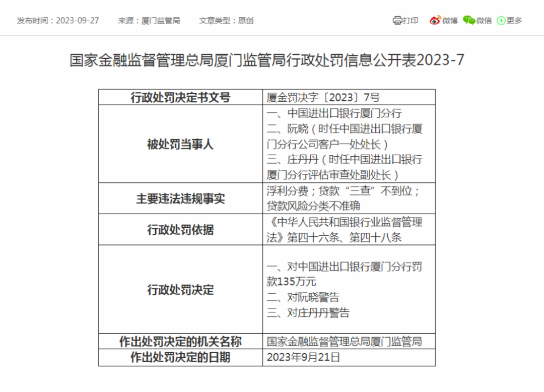The image size is (544, 392).
Task: Click legal basis 《中华人民共和国银行业监督管理法》
Action: [345, 229]
